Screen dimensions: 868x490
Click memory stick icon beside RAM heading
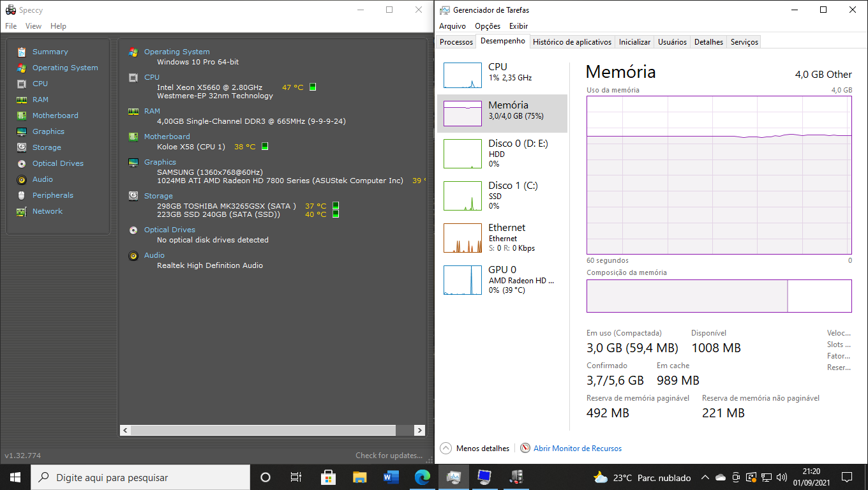pyautogui.click(x=133, y=112)
